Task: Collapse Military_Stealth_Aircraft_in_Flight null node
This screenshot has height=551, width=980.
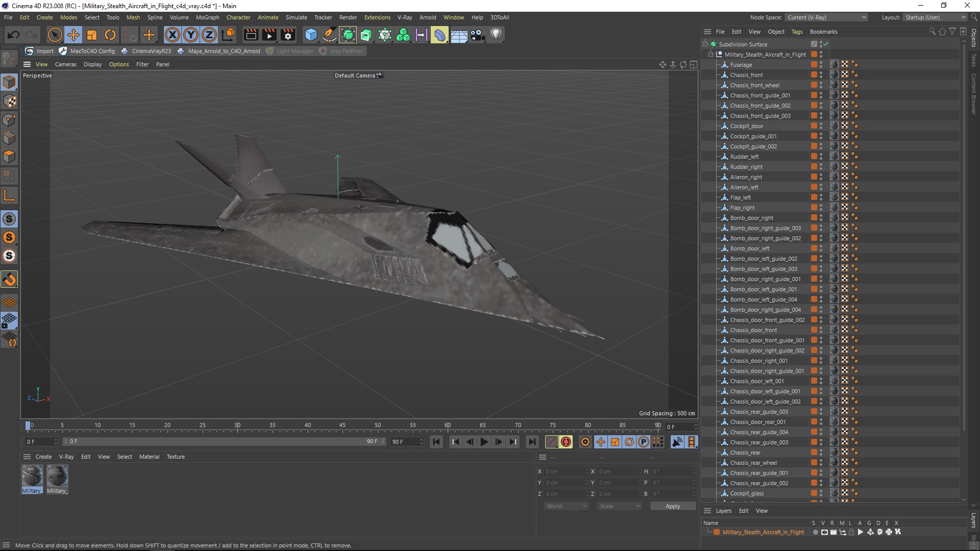Action: 711,55
